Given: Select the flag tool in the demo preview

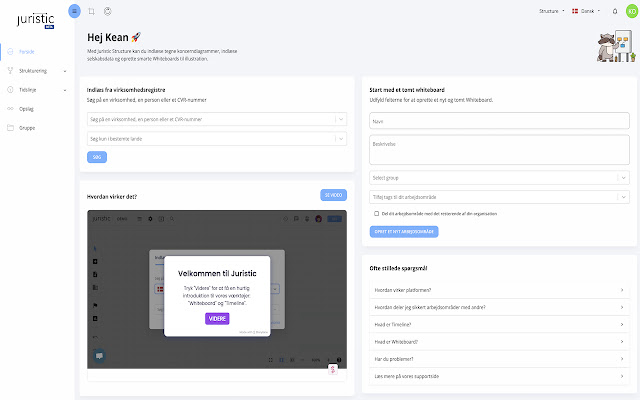Looking at the screenshot, I should tap(95, 305).
